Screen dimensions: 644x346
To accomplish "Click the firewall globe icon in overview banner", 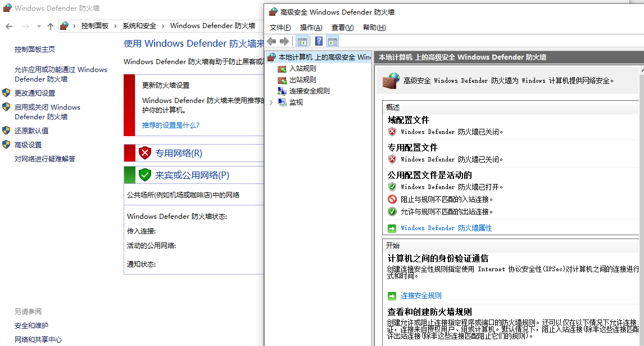I will 391,80.
